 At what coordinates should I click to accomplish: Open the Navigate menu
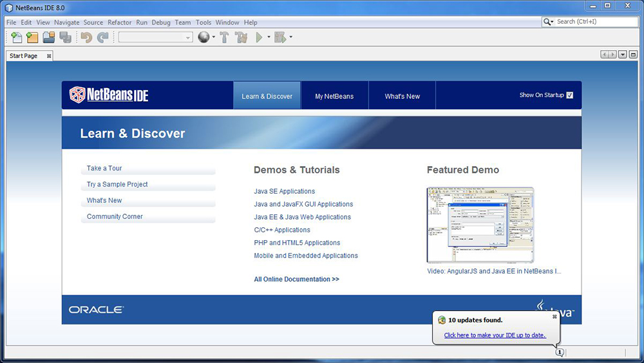(67, 22)
